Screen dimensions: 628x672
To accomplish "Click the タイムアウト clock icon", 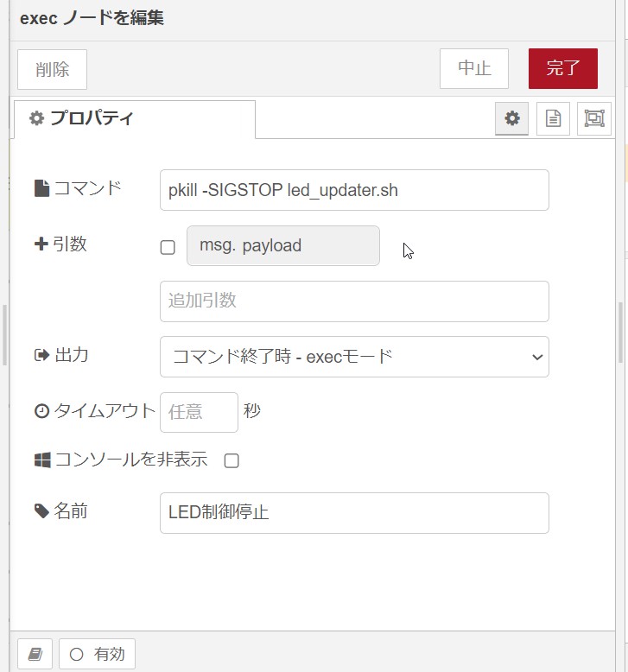I will click(x=41, y=411).
